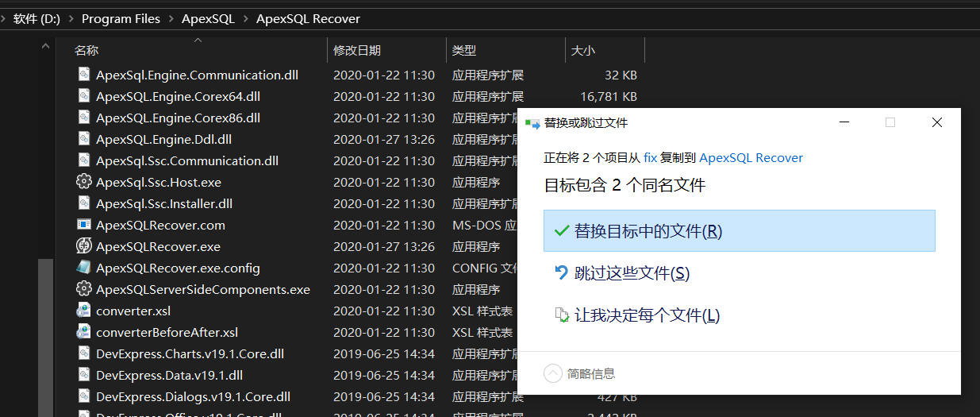Click the ApexSql.Ssc.Host.exe gear icon
Image resolution: width=980 pixels, height=417 pixels.
click(83, 182)
